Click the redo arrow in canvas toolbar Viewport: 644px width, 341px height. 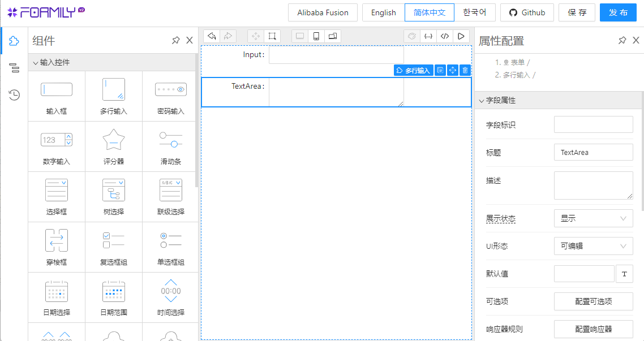[228, 36]
